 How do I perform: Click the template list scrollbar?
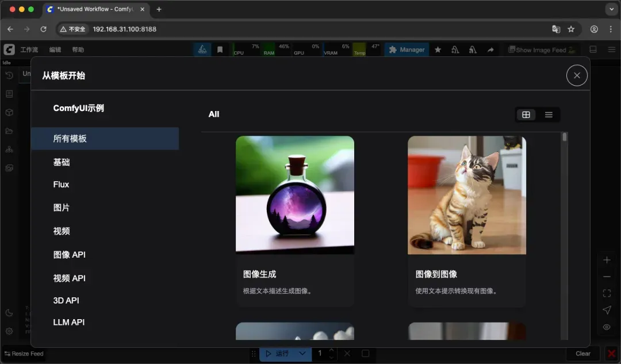tap(565, 137)
